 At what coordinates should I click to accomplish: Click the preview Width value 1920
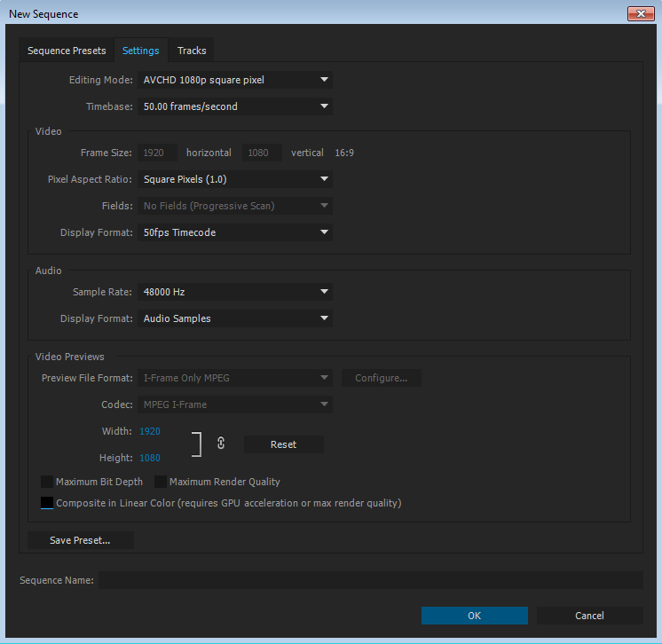(x=150, y=431)
